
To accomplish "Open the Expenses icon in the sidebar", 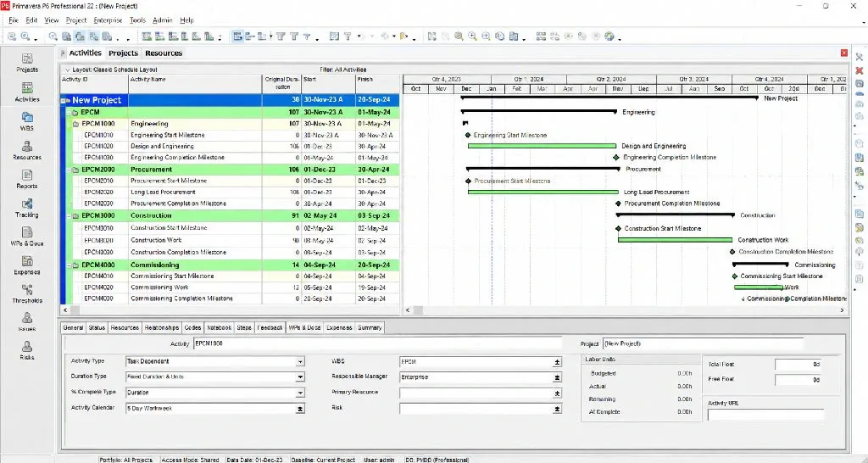I will [27, 265].
